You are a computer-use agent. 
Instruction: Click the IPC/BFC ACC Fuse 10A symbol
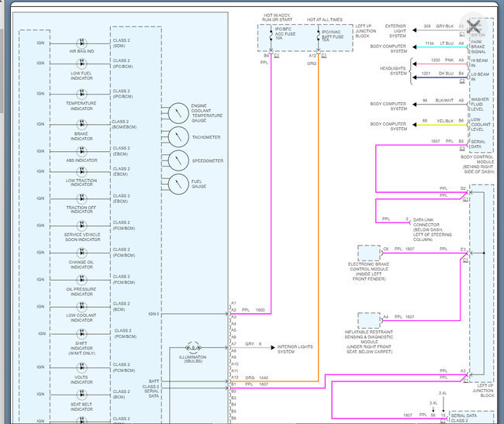pos(271,36)
